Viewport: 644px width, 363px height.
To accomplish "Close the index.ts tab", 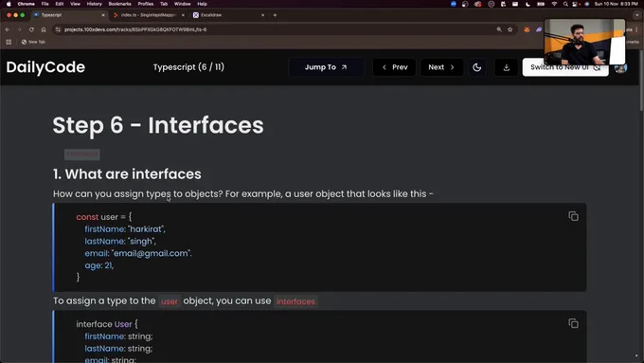I will click(183, 15).
